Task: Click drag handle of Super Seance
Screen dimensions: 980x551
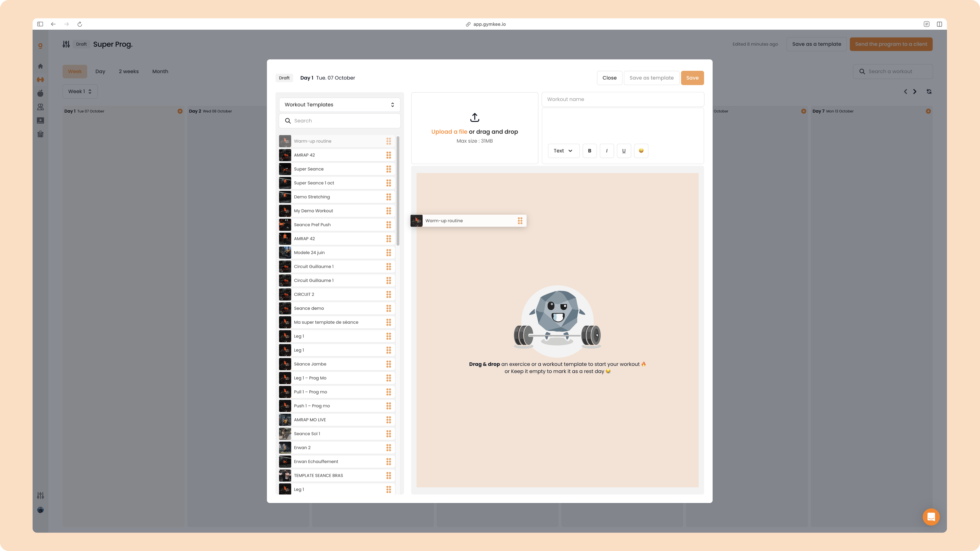Action: click(388, 169)
